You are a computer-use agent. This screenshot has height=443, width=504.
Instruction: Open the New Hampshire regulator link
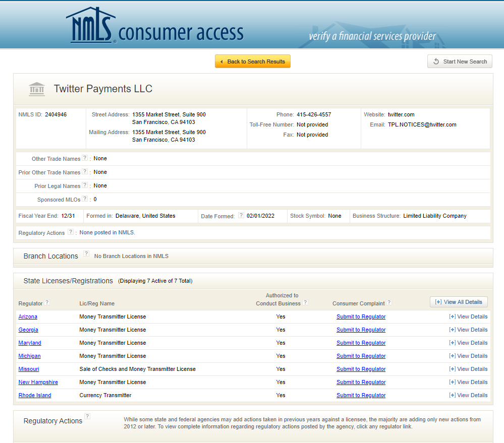38,383
